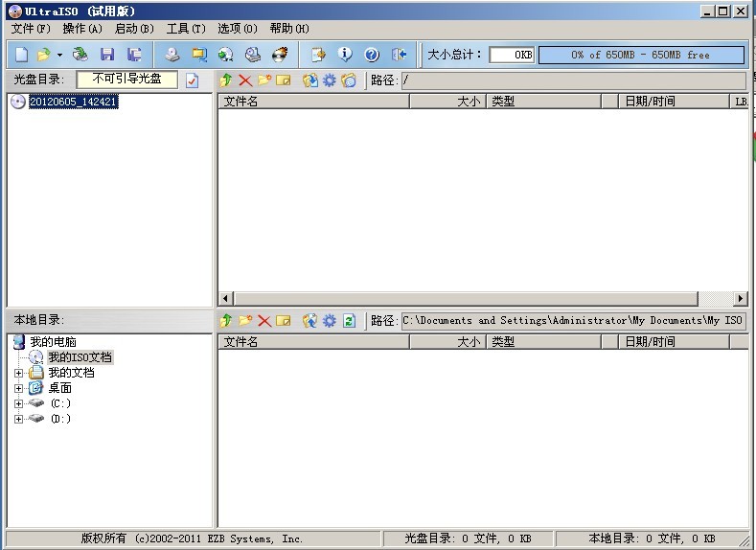Click gear icon in local directory toolbar
This screenshot has height=550, width=756.
click(x=330, y=321)
